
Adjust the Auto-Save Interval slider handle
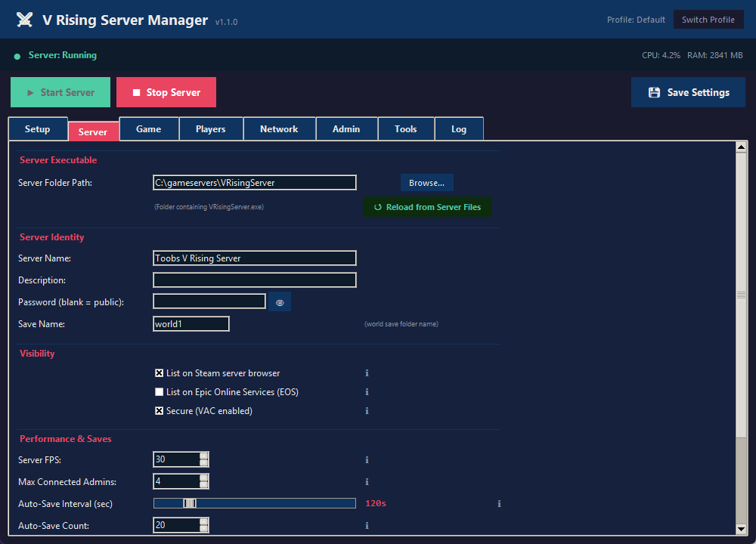tap(190, 503)
